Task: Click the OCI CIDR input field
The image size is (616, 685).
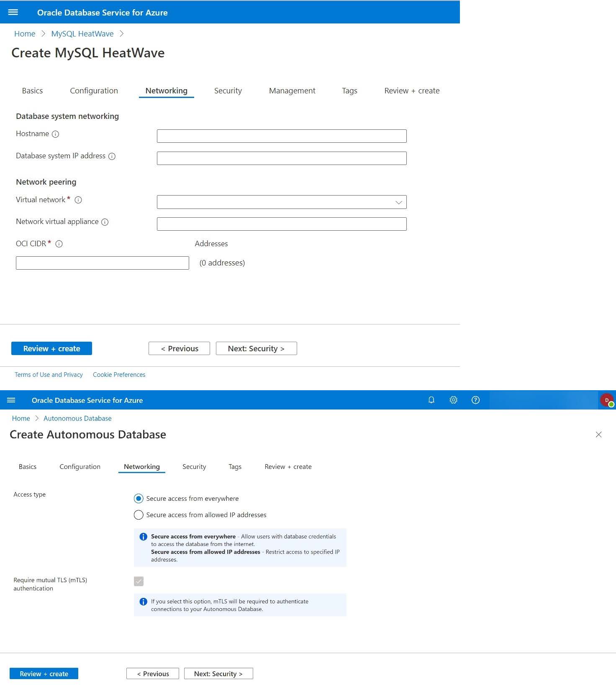Action: pyautogui.click(x=102, y=263)
